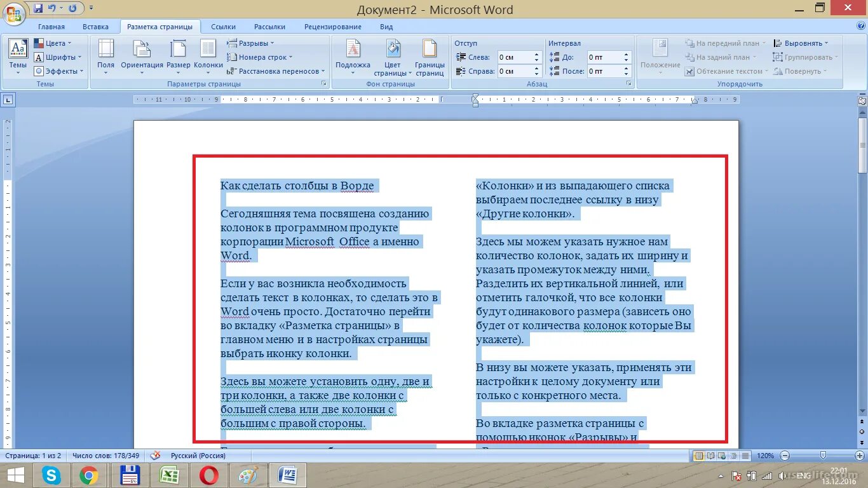868x488 pixels.
Task: Customize Quick Access Toolbar dropdown arrow
Action: point(92,9)
